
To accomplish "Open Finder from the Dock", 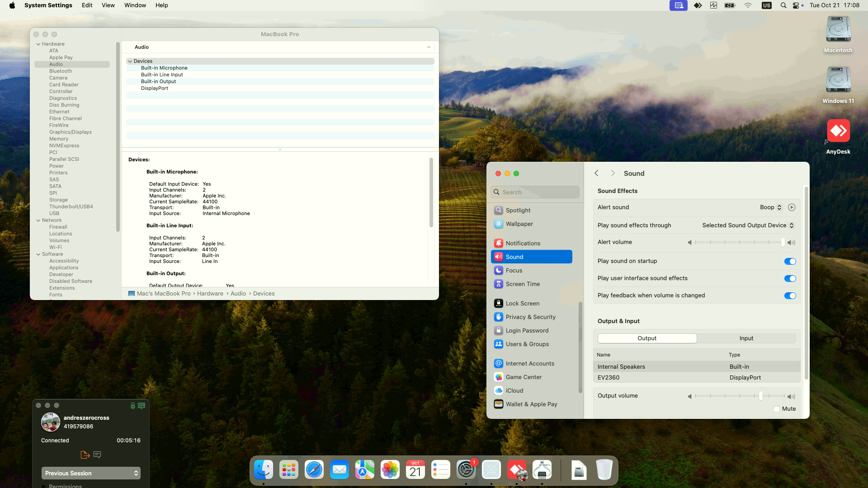I will click(x=263, y=470).
